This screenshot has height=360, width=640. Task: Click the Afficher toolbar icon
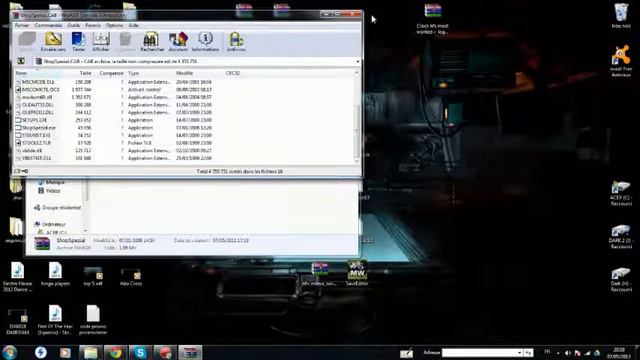pos(101,42)
